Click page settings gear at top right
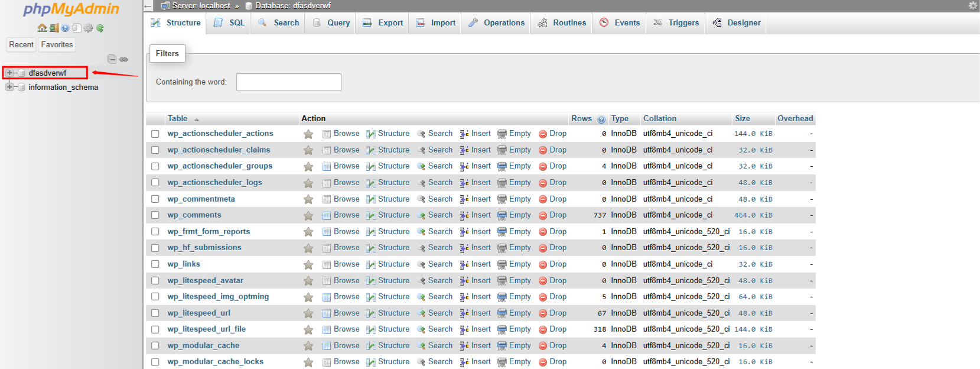Viewport: 980px width, 369px height. point(972,5)
